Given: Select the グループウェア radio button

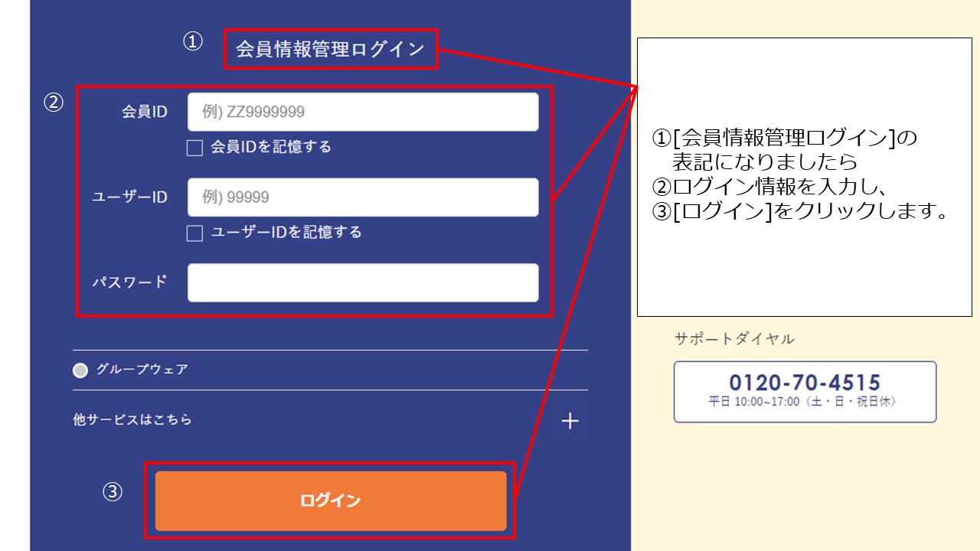Looking at the screenshot, I should (x=80, y=370).
